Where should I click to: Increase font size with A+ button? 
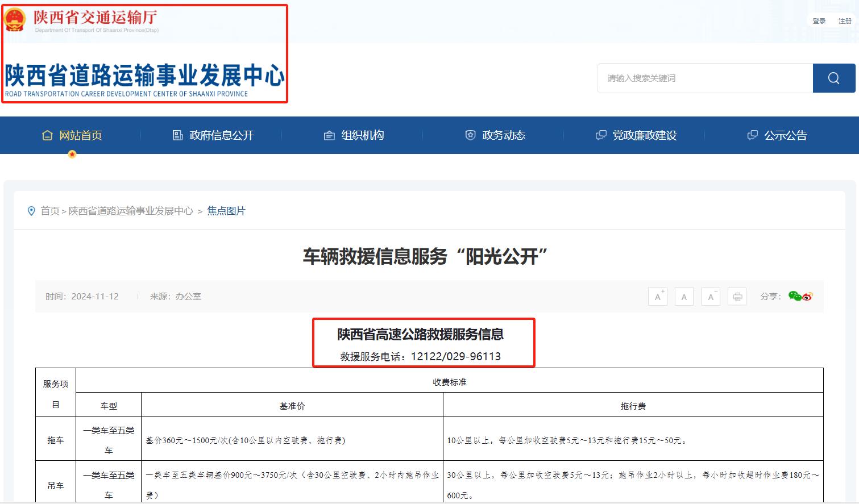coord(658,296)
